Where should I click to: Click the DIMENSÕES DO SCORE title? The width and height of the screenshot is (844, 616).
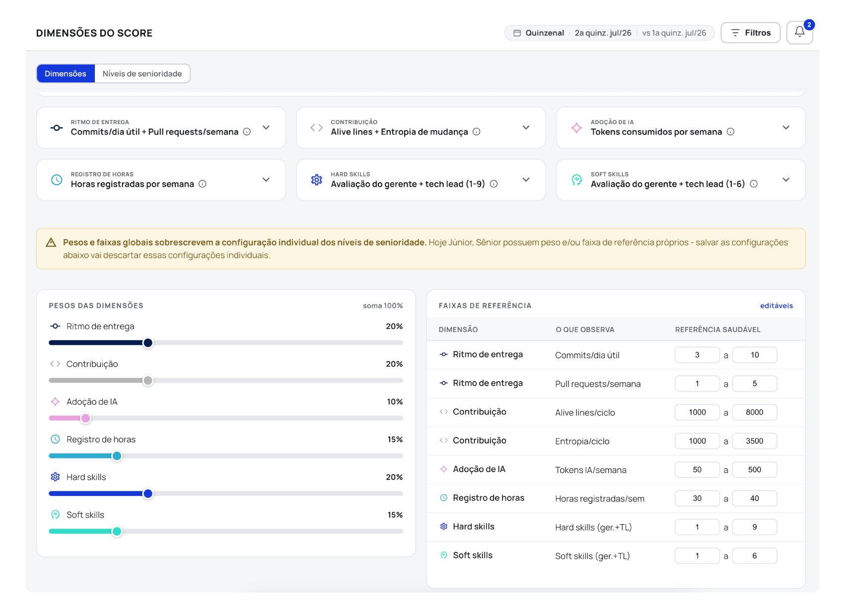(x=94, y=33)
